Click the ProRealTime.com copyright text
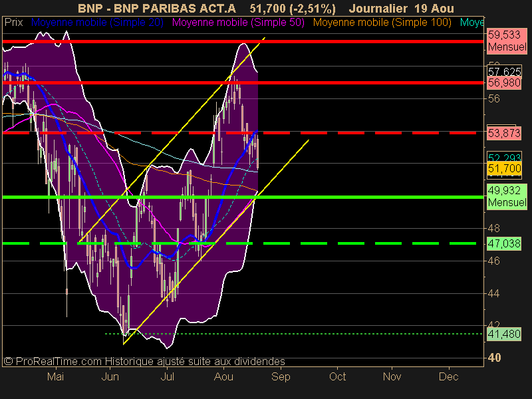The height and width of the screenshot is (399, 532). [x=144, y=361]
